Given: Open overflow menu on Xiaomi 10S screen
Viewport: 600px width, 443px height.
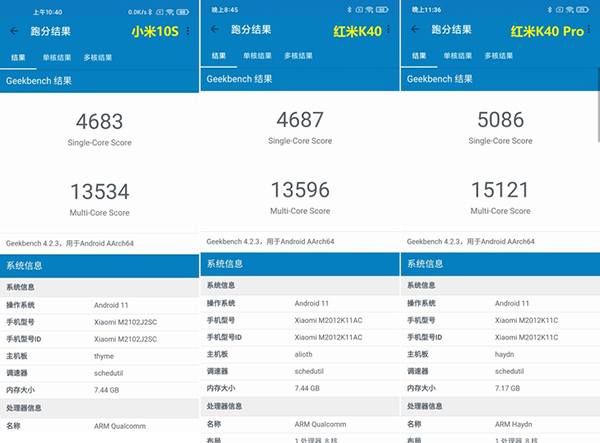Looking at the screenshot, I should 189,31.
